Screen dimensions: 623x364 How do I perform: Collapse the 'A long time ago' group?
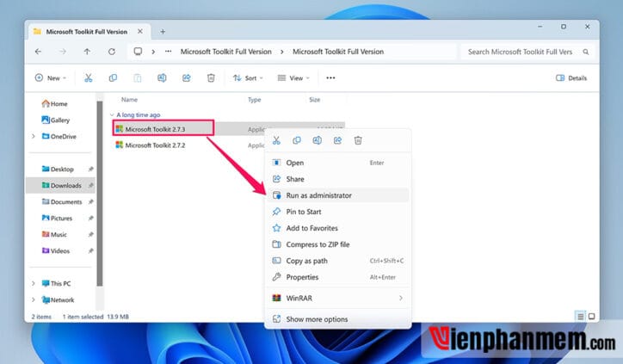point(112,114)
